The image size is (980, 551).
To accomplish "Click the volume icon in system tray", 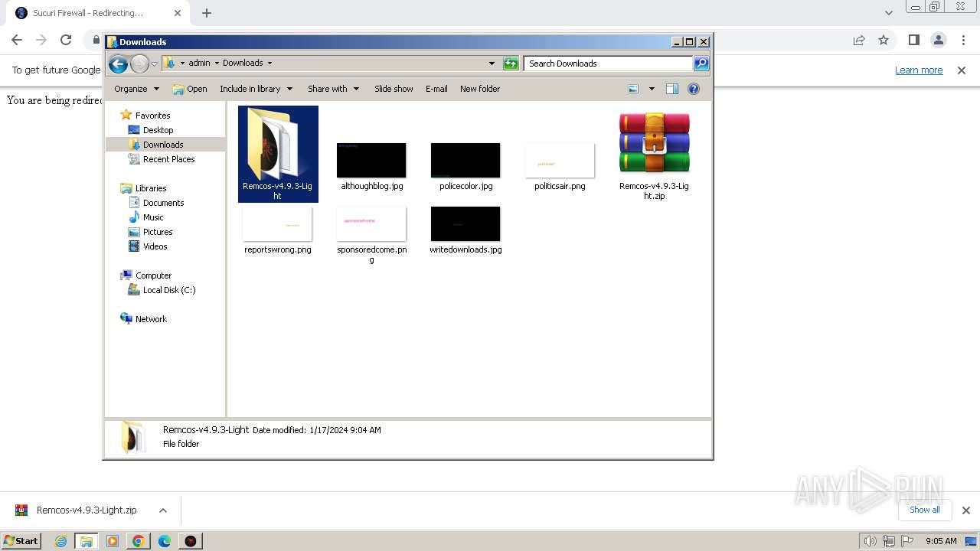I will (x=870, y=541).
